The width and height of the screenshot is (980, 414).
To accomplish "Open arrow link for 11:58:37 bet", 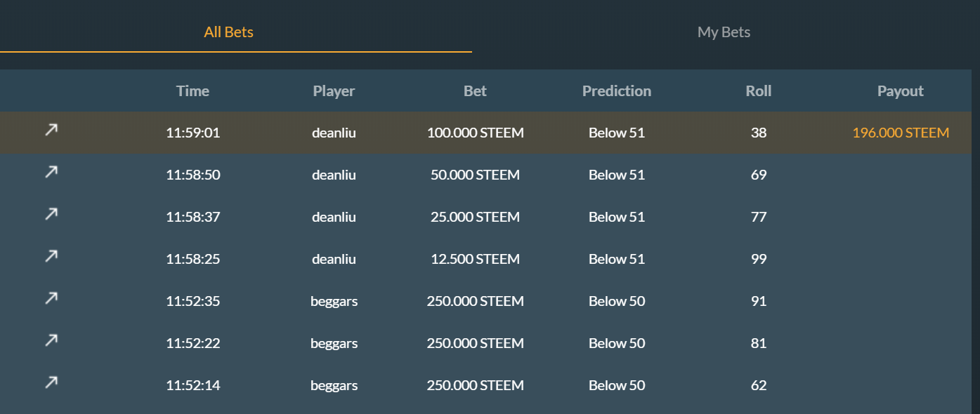I will [x=51, y=214].
